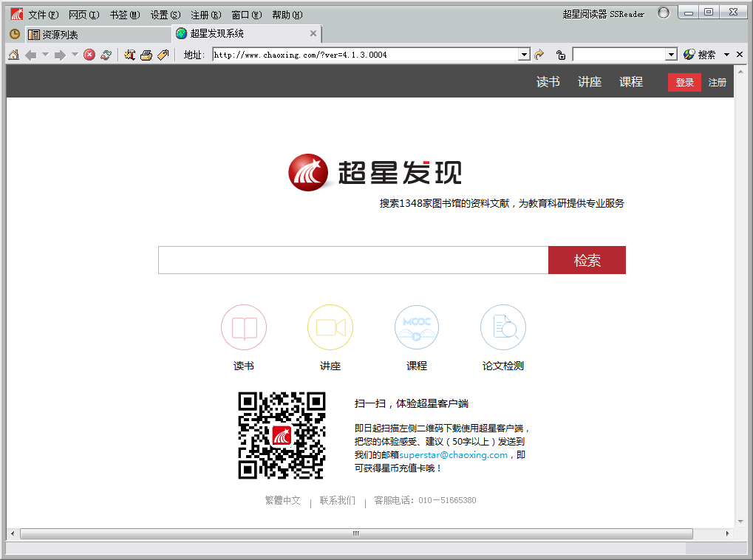Viewport: 753px width, 560px height.
Task: Click the red 检索 search button
Action: click(x=587, y=260)
